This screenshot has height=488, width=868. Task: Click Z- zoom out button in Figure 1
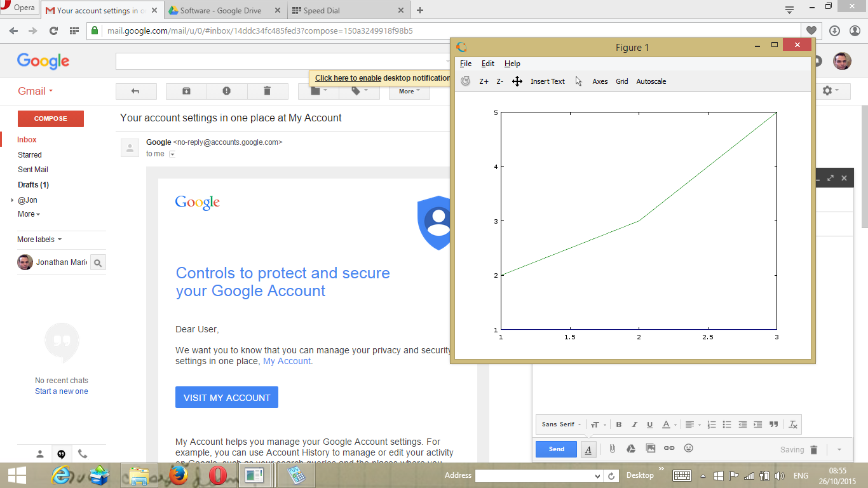(500, 81)
